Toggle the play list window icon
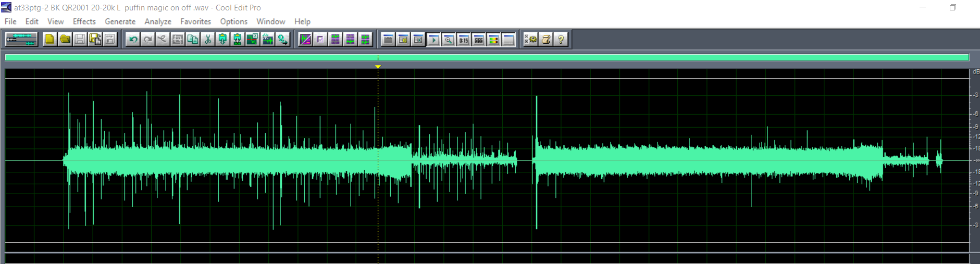980x264 pixels. click(x=418, y=40)
